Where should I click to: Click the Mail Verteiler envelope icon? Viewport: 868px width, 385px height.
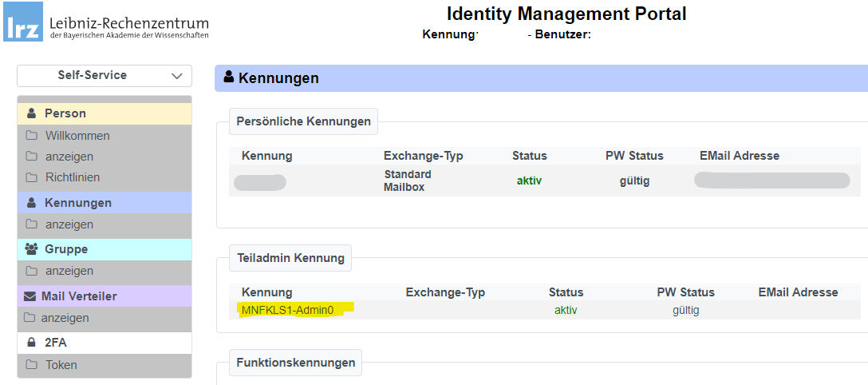(30, 296)
